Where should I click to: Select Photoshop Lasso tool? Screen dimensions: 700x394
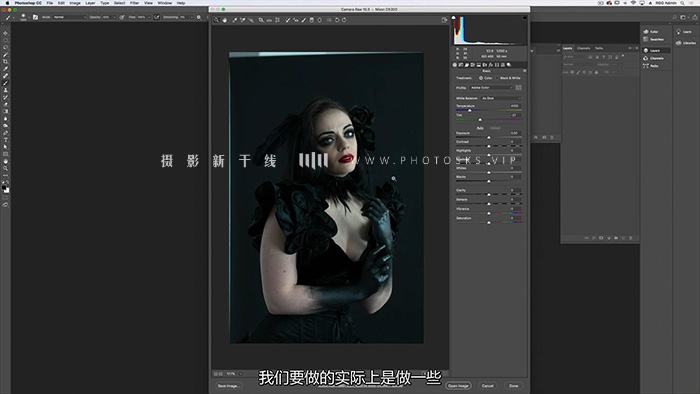5,47
